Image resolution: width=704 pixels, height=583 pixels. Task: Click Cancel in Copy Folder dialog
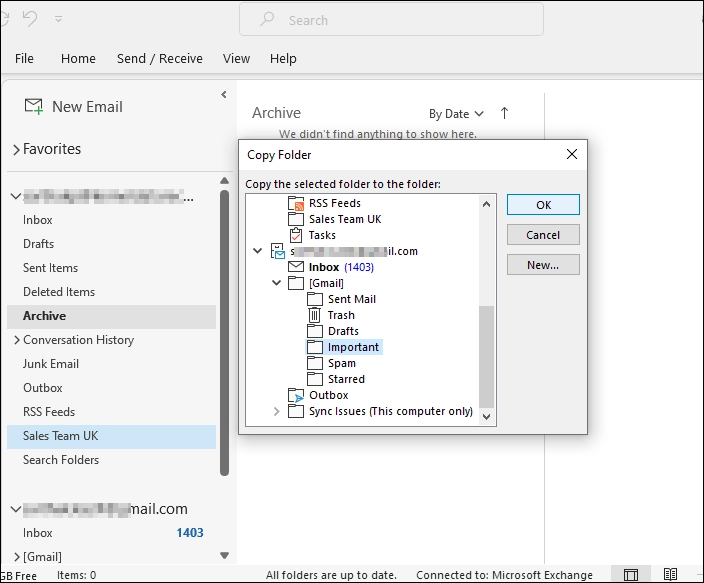pos(543,235)
